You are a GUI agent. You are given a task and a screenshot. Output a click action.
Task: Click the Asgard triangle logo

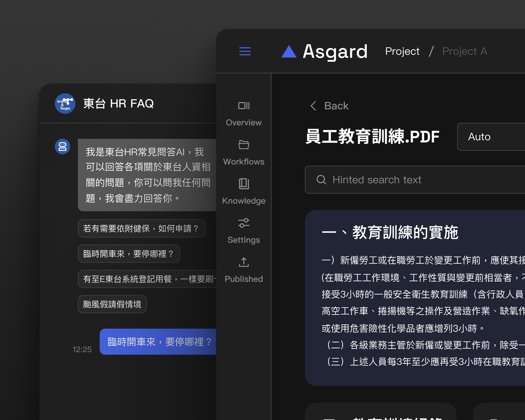pos(288,51)
